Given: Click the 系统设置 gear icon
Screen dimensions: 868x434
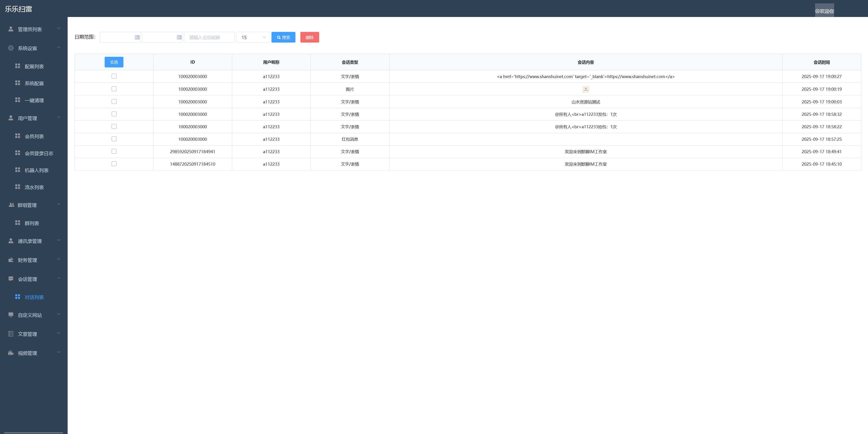Looking at the screenshot, I should pos(11,48).
